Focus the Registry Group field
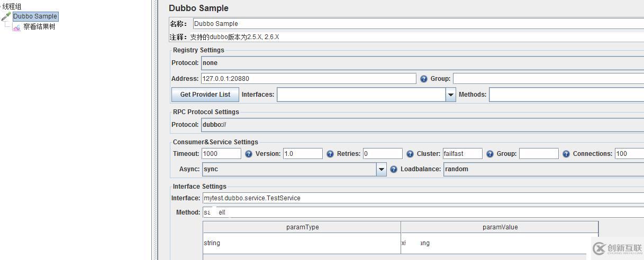 pyautogui.click(x=548, y=79)
